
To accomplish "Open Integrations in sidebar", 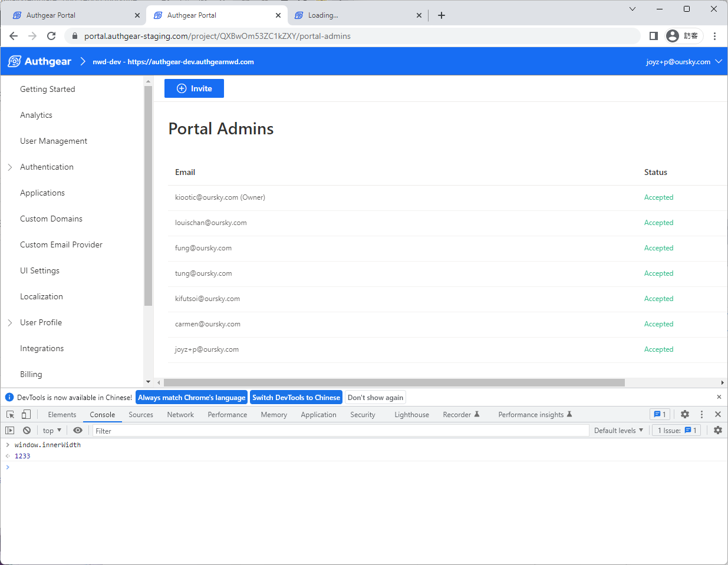I will (42, 348).
